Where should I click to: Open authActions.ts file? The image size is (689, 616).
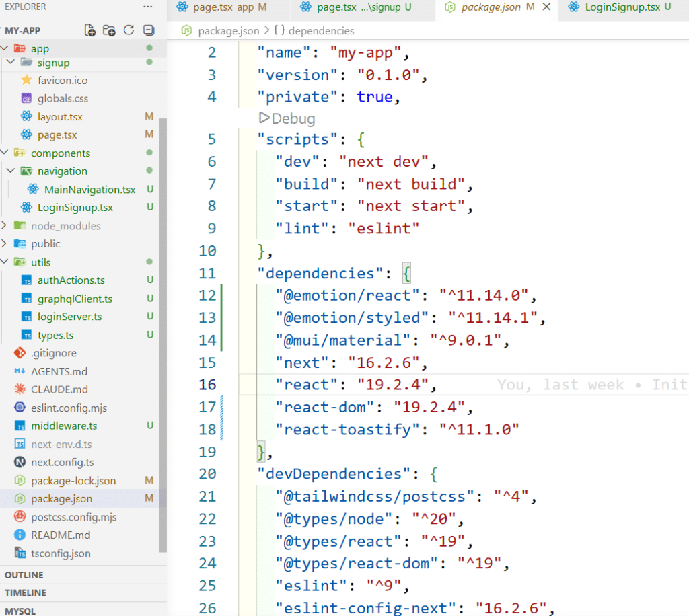pos(71,280)
